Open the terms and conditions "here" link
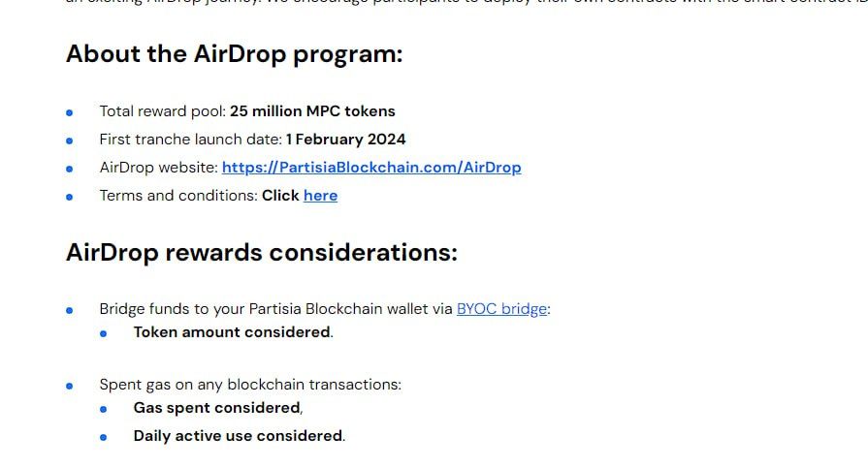 coord(320,196)
